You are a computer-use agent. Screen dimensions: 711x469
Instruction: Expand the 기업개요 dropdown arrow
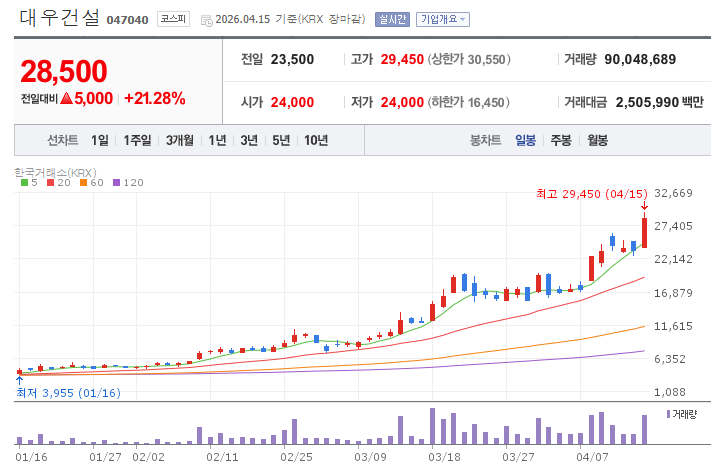[463, 20]
